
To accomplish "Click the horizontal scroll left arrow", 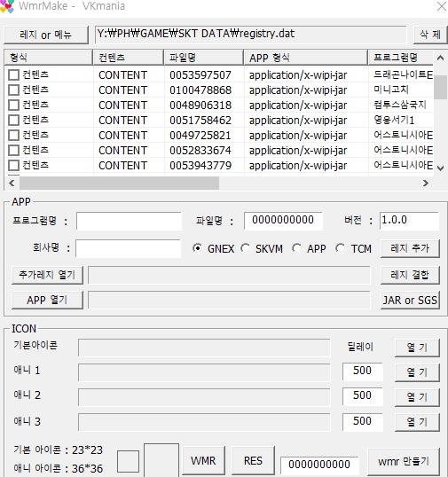I will tap(12, 184).
